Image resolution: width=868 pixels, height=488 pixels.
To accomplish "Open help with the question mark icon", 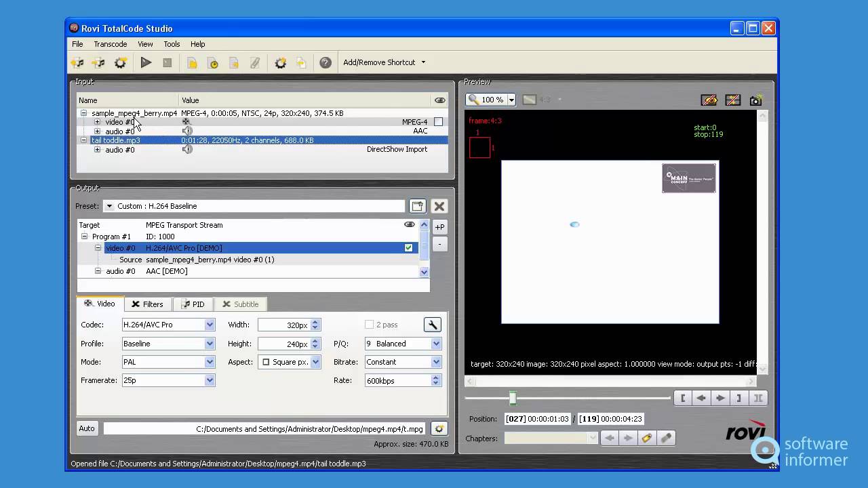I will tap(325, 62).
